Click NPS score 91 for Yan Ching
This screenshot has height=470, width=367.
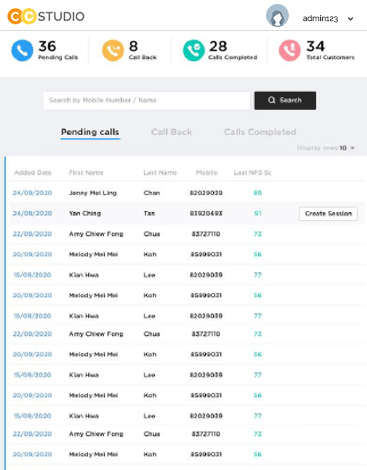(x=258, y=213)
